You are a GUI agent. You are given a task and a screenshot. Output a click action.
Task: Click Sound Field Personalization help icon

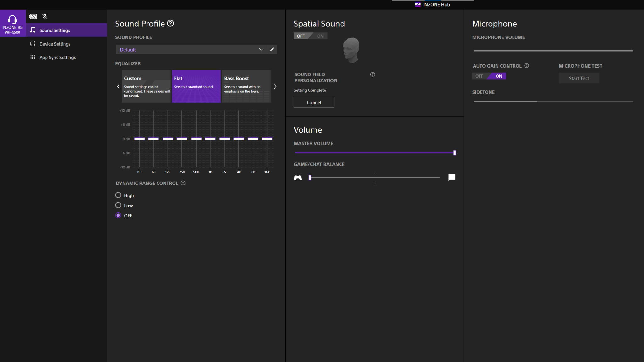click(x=373, y=74)
